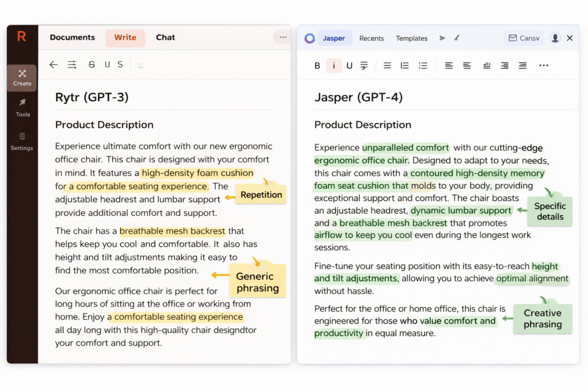Click the Cansv button in Jasper header
The height and width of the screenshot is (392, 588).
tap(523, 37)
